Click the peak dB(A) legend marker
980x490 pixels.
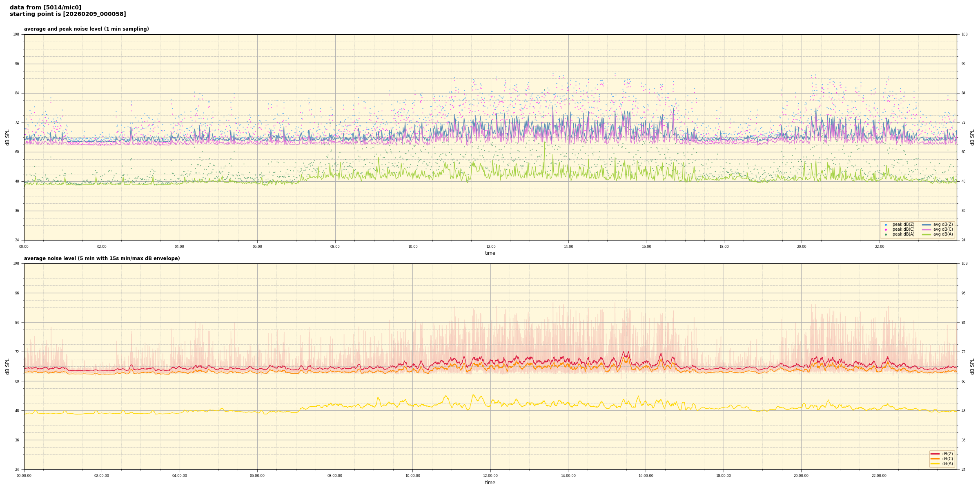click(x=886, y=234)
